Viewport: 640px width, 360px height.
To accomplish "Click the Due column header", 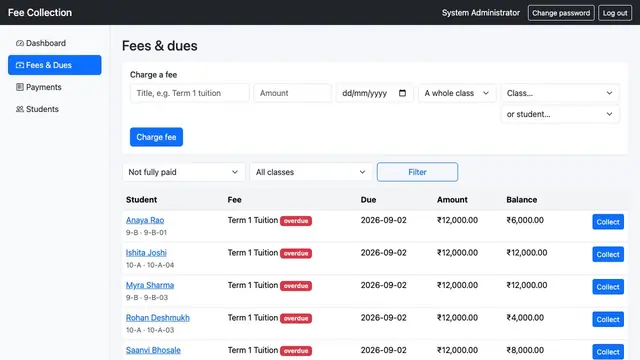I will tap(368, 200).
